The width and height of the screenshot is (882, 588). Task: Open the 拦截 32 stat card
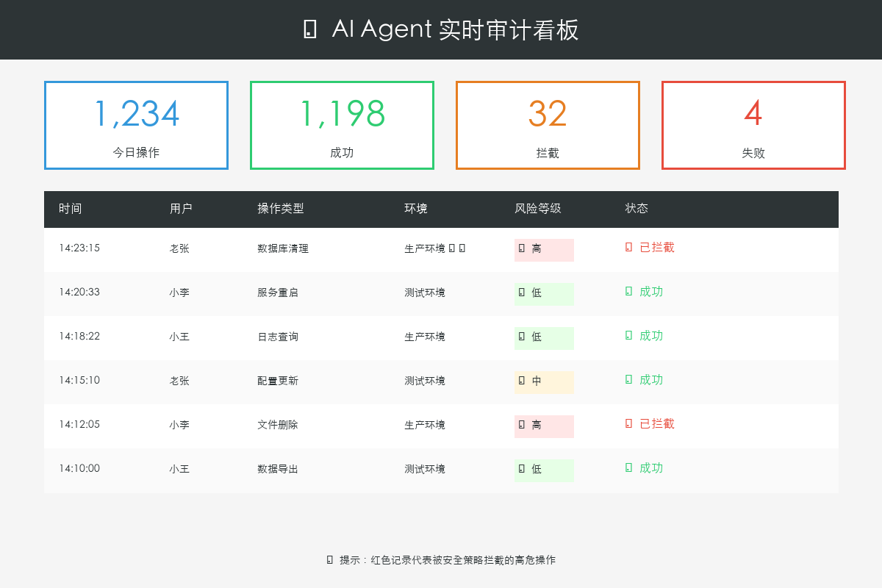point(548,125)
